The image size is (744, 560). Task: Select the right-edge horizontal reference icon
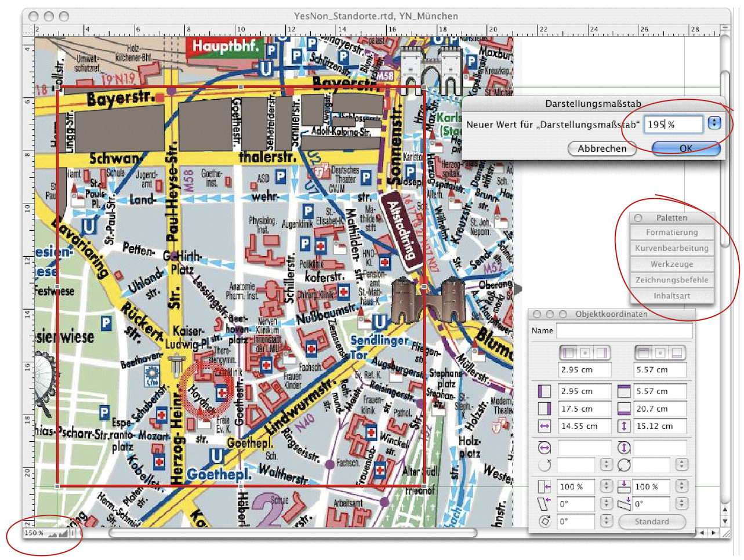(x=603, y=352)
